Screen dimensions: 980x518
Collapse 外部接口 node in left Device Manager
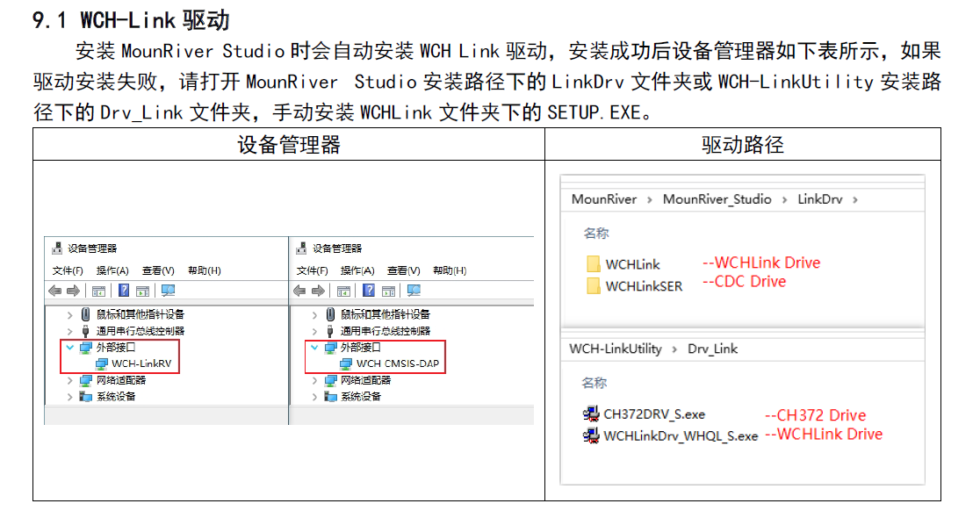pyautogui.click(x=69, y=348)
